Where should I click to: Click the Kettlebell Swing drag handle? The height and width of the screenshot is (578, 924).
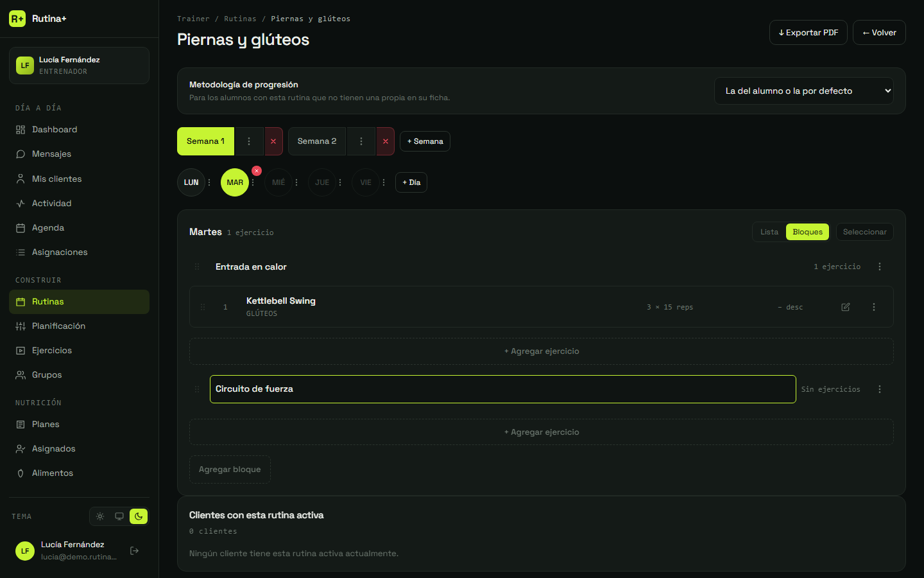(203, 307)
